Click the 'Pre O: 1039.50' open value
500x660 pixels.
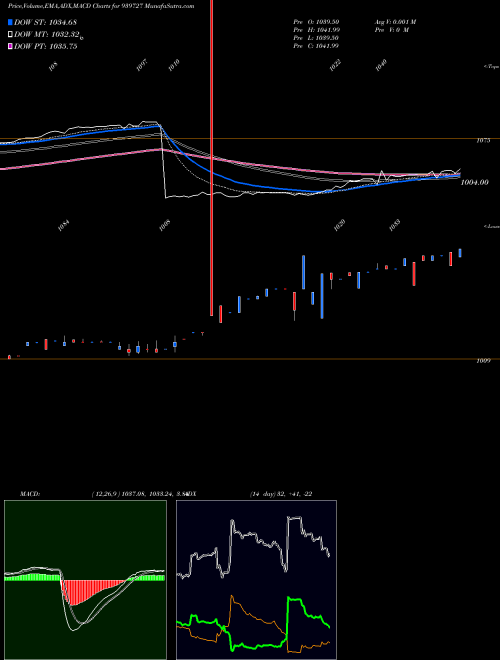(x=316, y=22)
